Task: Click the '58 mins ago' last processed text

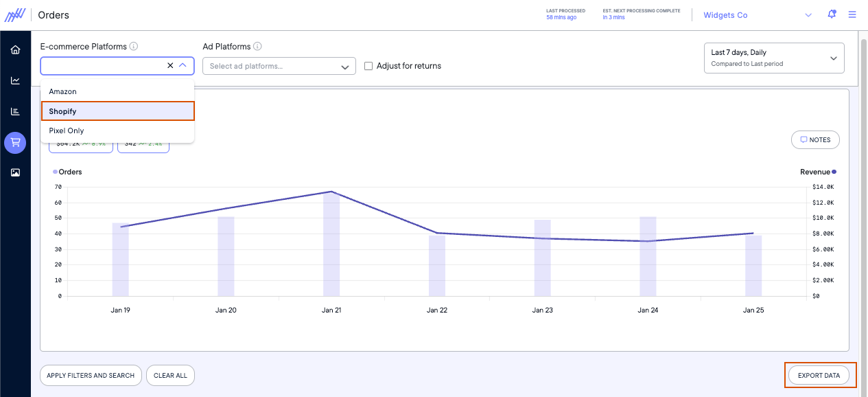Action: (561, 17)
